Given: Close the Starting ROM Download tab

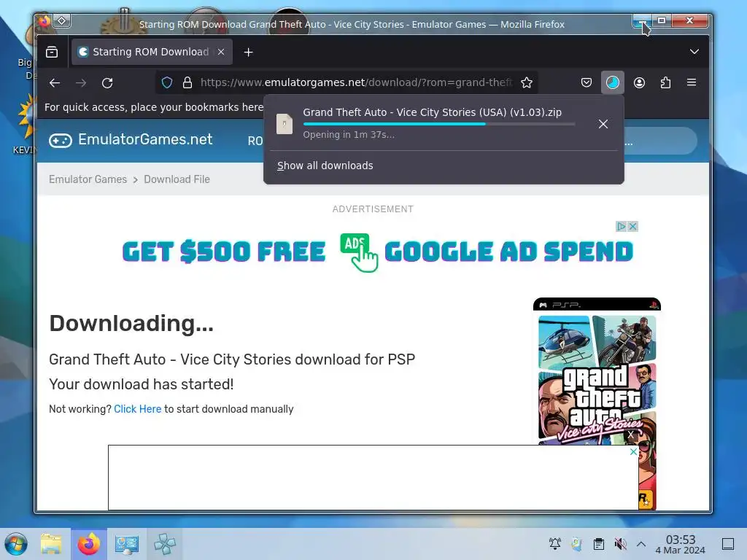Looking at the screenshot, I should [x=221, y=52].
